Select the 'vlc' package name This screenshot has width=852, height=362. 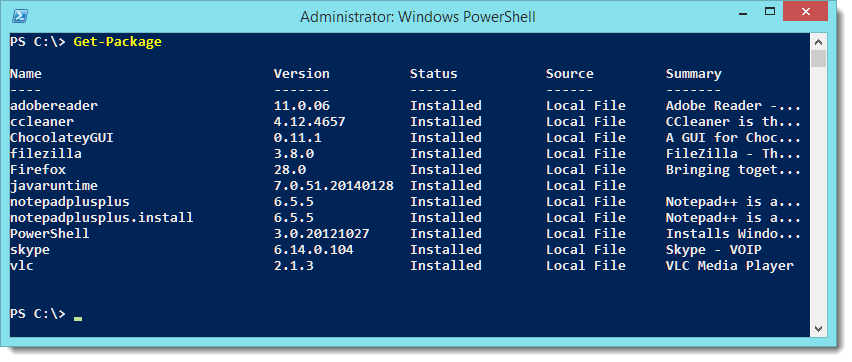[22, 266]
